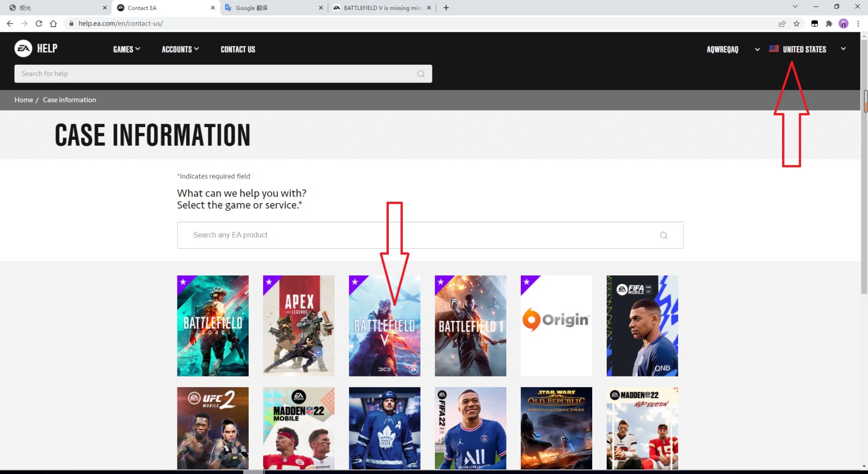Close the 极光 tab
Viewport: 868px width, 474px height.
pos(104,8)
